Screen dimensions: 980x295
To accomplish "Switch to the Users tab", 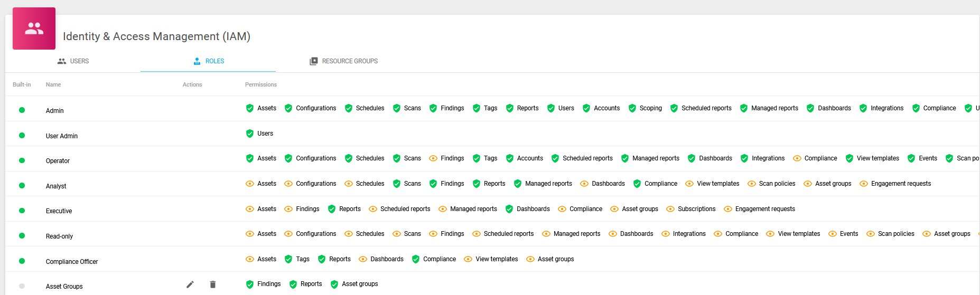I will pos(73,61).
